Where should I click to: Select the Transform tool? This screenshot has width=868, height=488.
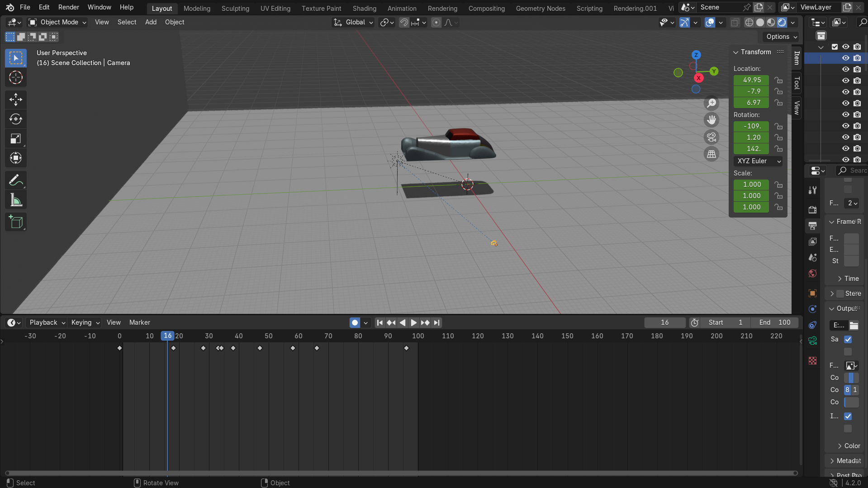tap(16, 158)
